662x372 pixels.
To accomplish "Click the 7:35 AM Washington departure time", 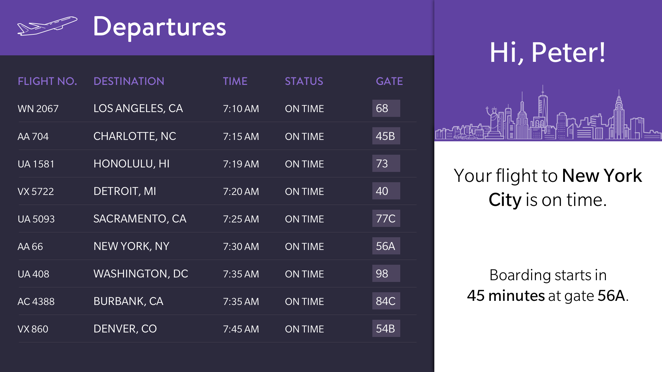I will click(x=241, y=274).
